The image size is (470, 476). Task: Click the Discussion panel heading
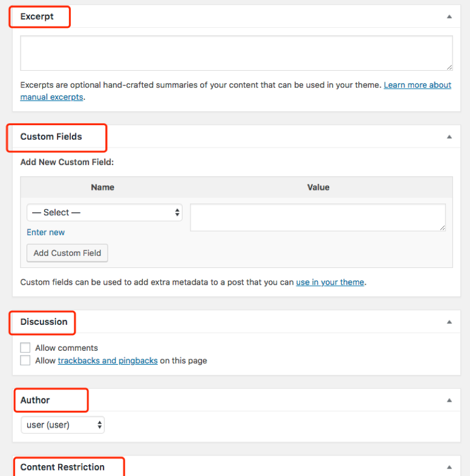coord(44,322)
